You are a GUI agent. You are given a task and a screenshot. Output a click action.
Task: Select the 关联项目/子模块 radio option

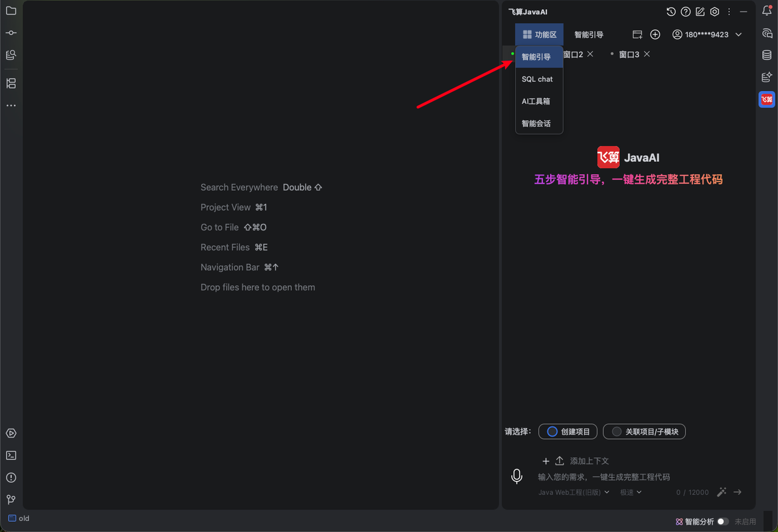click(644, 432)
